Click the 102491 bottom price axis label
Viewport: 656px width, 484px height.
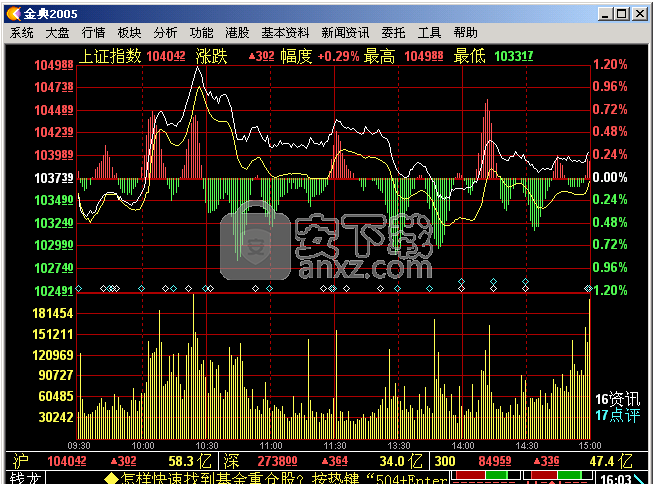point(54,291)
